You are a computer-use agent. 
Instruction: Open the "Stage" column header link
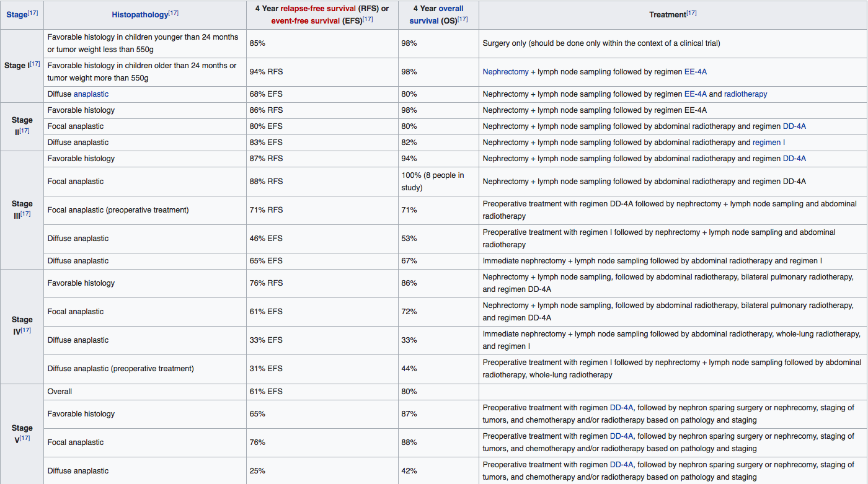[17, 14]
